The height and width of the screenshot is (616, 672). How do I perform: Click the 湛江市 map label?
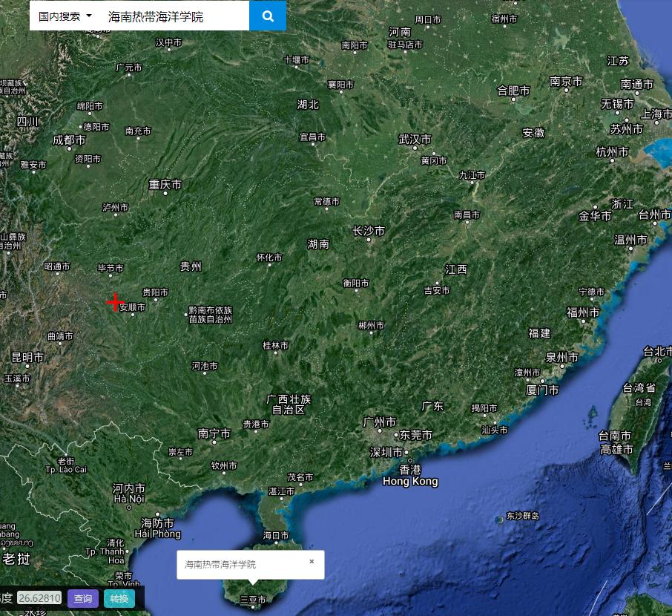pyautogui.click(x=281, y=491)
